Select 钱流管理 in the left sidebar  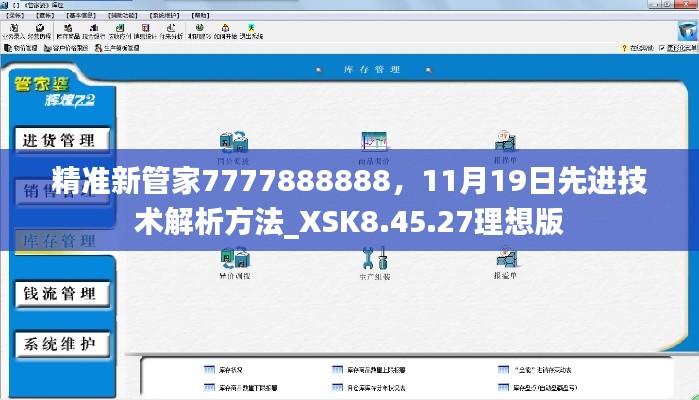(62, 293)
